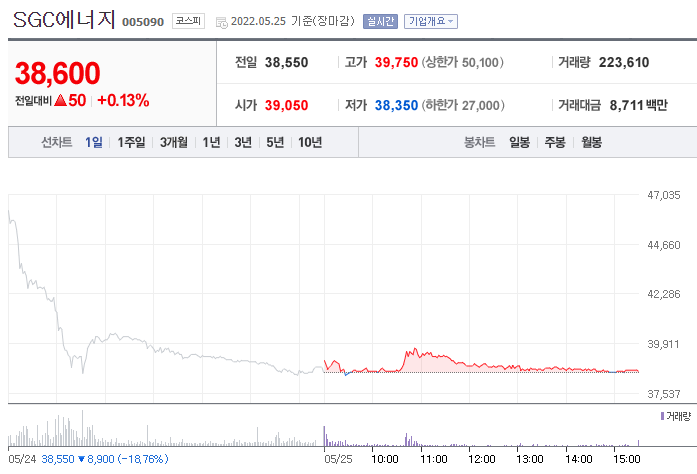Select the 47,035 price axis label
The width and height of the screenshot is (697, 474).
click(x=664, y=195)
